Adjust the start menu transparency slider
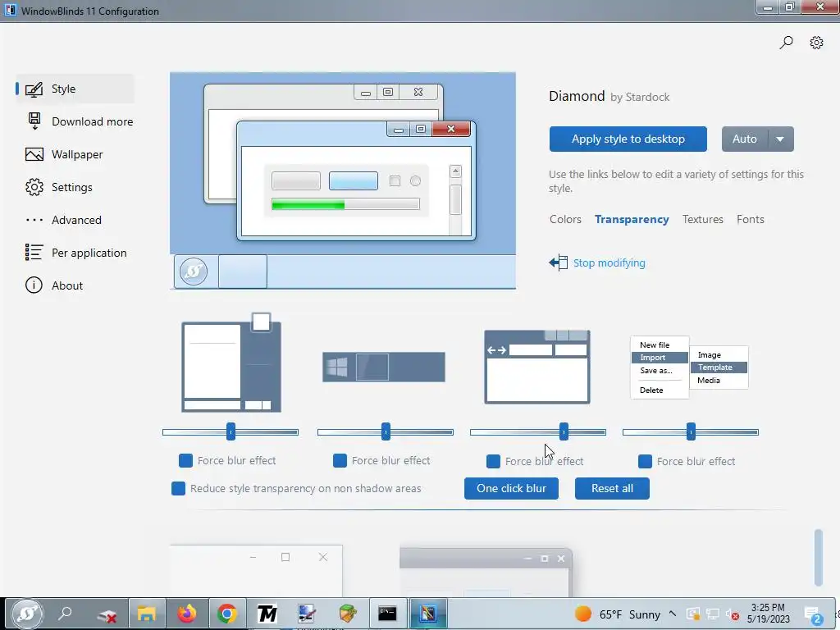The image size is (840, 630). [231, 431]
